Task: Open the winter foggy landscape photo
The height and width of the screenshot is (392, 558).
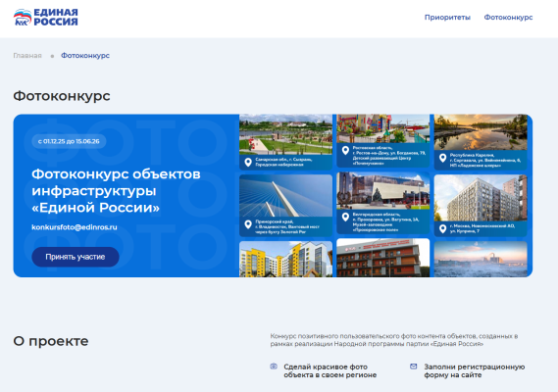Action: coord(481,259)
